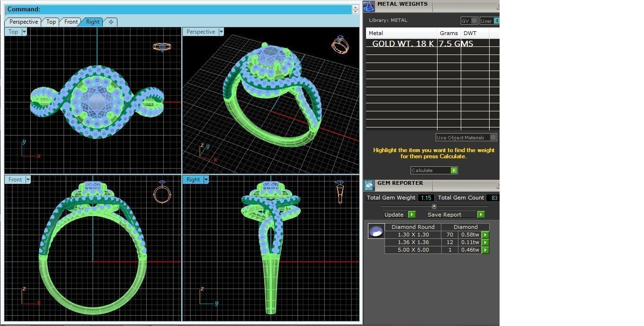Click the green arrow in the 0.58tw row
This screenshot has width=644, height=326.
pos(485,235)
